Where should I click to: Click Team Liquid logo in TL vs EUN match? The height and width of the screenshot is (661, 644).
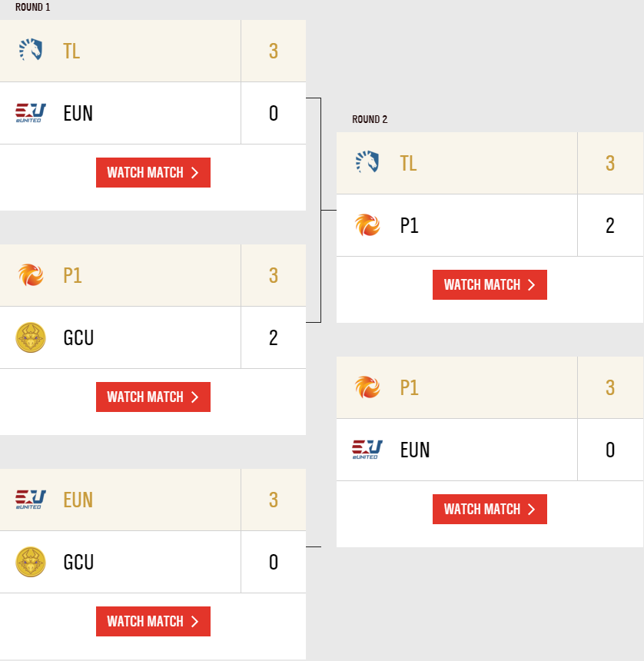coord(31,51)
